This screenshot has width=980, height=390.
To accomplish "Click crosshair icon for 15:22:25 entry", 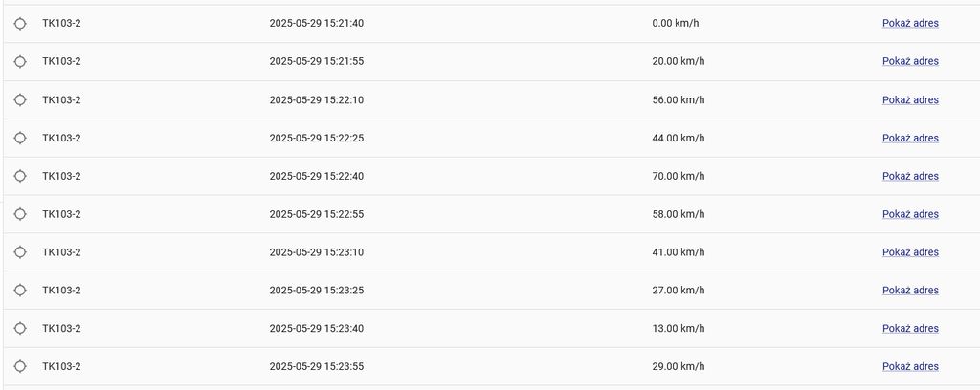I will [x=20, y=138].
